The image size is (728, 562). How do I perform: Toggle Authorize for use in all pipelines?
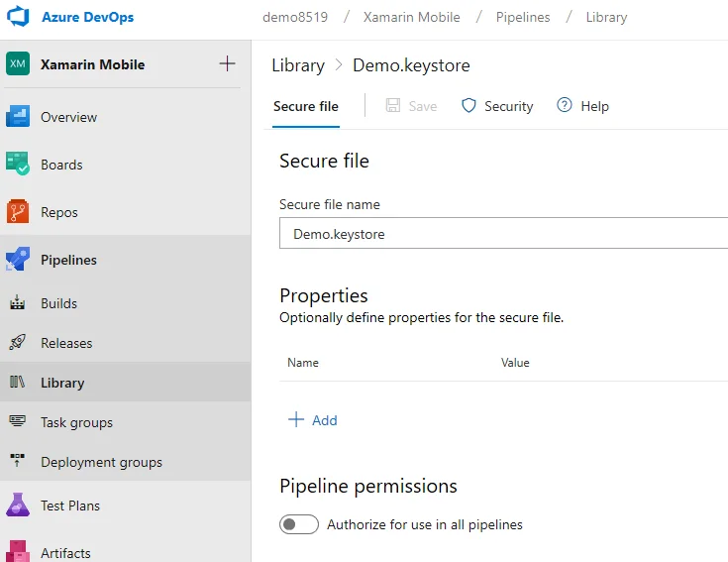pos(298,524)
